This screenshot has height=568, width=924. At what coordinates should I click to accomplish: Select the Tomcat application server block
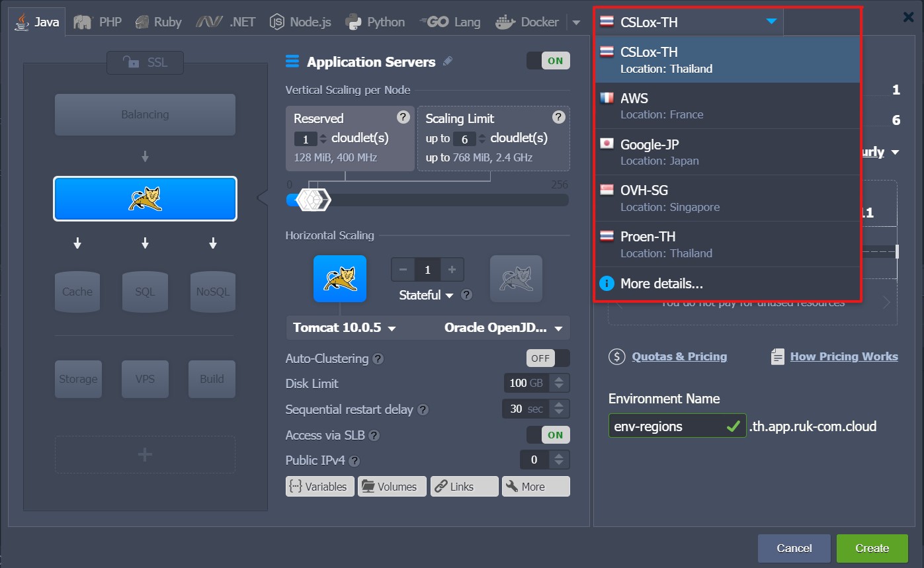tap(145, 198)
